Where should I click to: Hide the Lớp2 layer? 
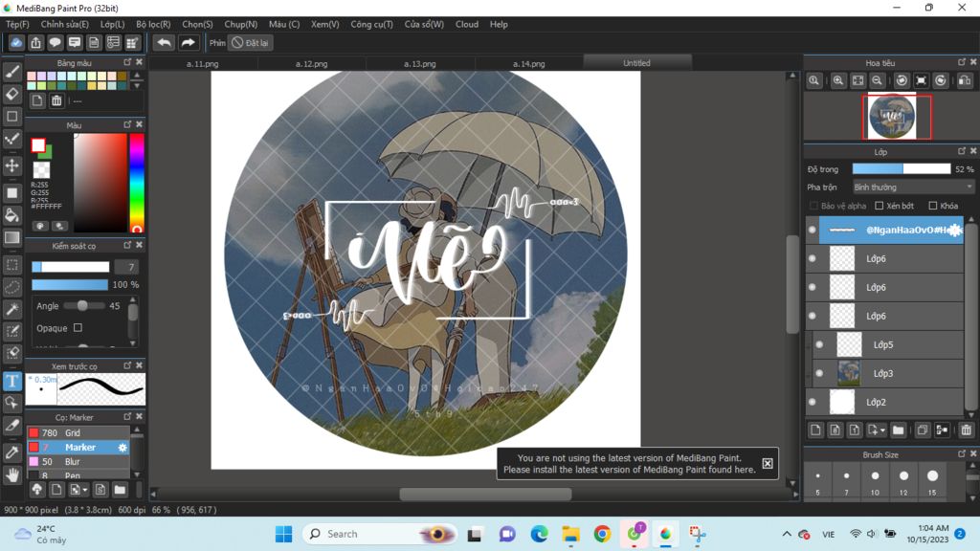coord(812,402)
